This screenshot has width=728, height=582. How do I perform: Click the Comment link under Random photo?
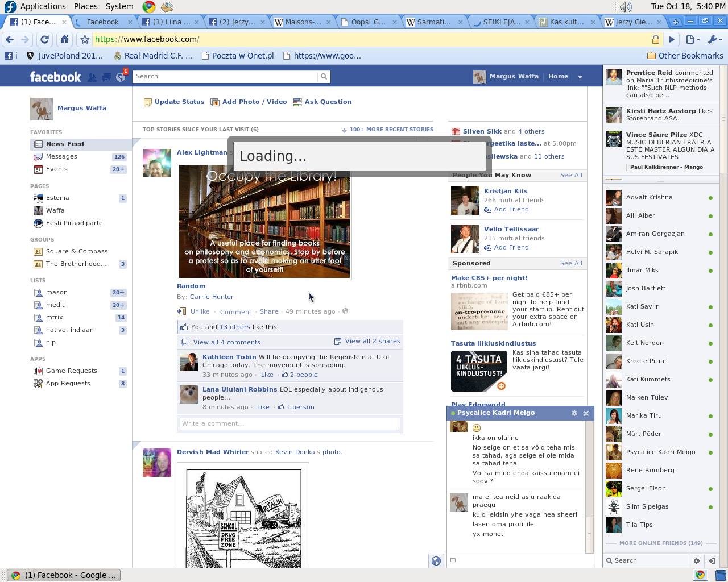coord(235,311)
